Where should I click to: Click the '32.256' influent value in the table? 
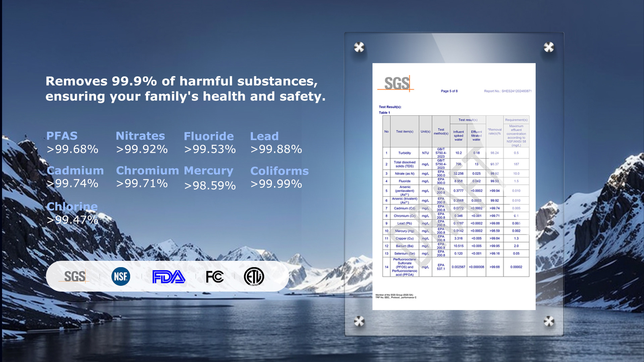point(459,174)
